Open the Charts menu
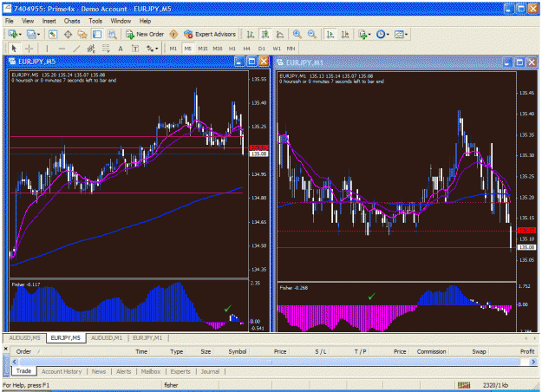Viewport: 542px width, 392px height. point(72,21)
